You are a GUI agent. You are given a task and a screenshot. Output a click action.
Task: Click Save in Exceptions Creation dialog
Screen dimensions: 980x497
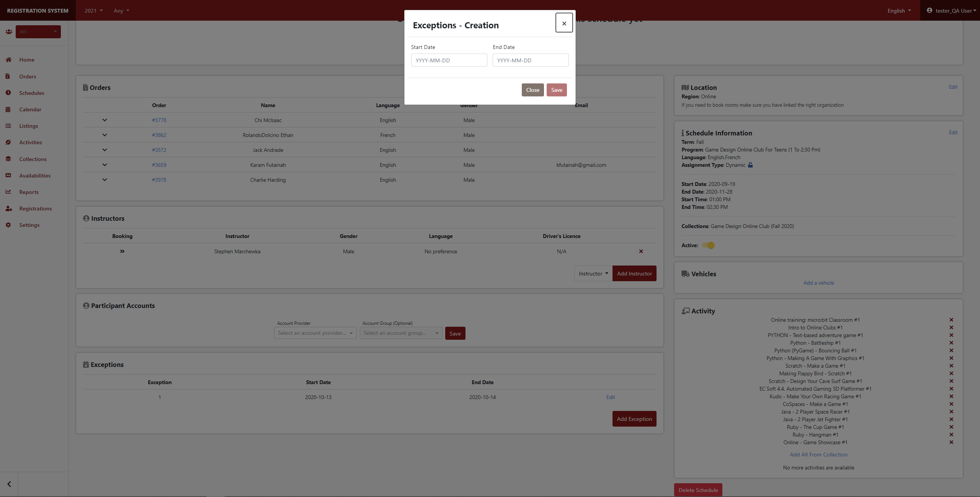click(557, 90)
